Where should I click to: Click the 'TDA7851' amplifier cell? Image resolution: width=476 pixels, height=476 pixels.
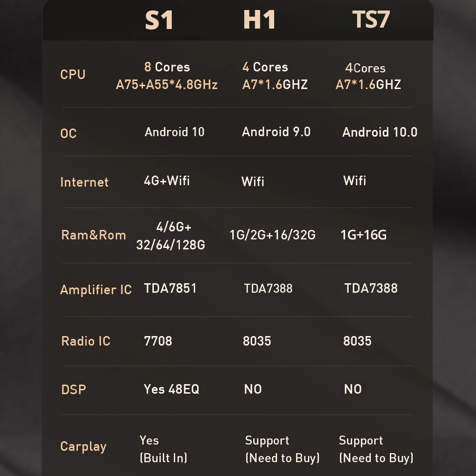pos(170,288)
